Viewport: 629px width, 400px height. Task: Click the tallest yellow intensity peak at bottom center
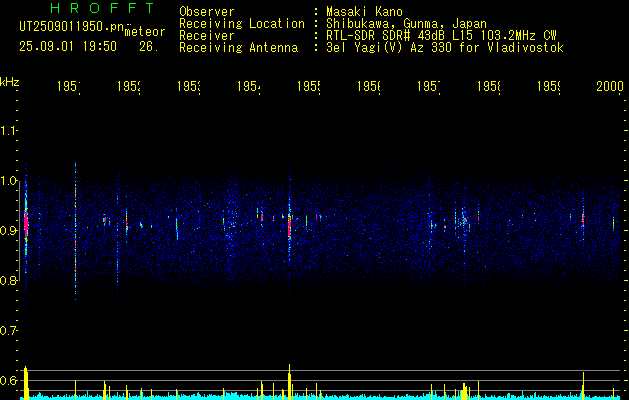click(x=289, y=382)
